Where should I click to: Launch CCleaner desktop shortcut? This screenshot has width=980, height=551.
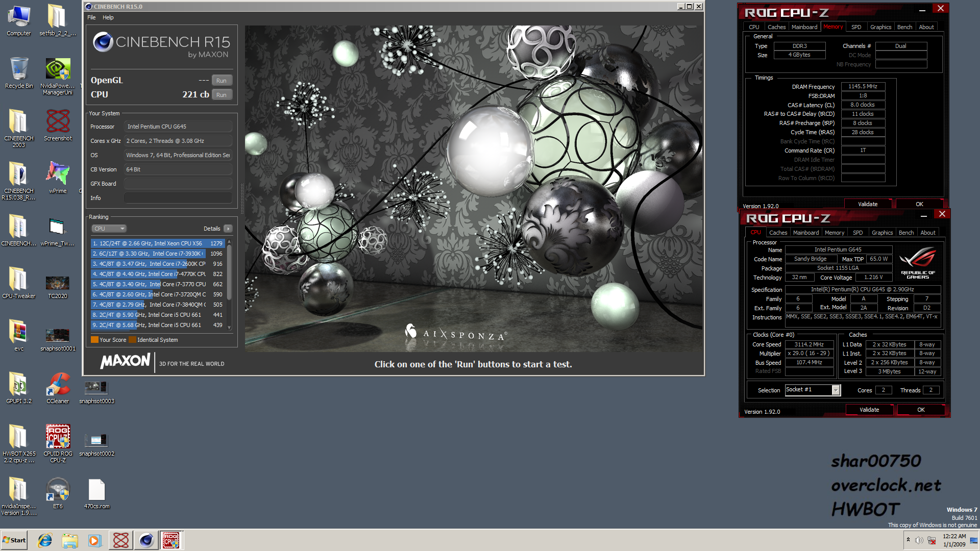(x=58, y=388)
